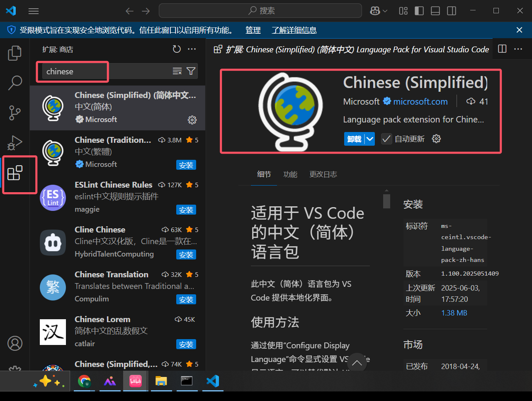This screenshot has width=532, height=401.
Task: Open the Accounts menu icon
Action: pyautogui.click(x=15, y=343)
